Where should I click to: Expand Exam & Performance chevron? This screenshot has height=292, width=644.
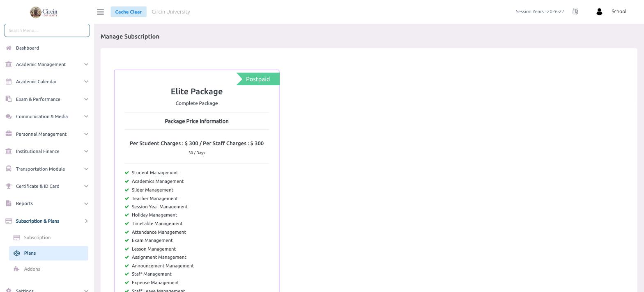click(86, 99)
